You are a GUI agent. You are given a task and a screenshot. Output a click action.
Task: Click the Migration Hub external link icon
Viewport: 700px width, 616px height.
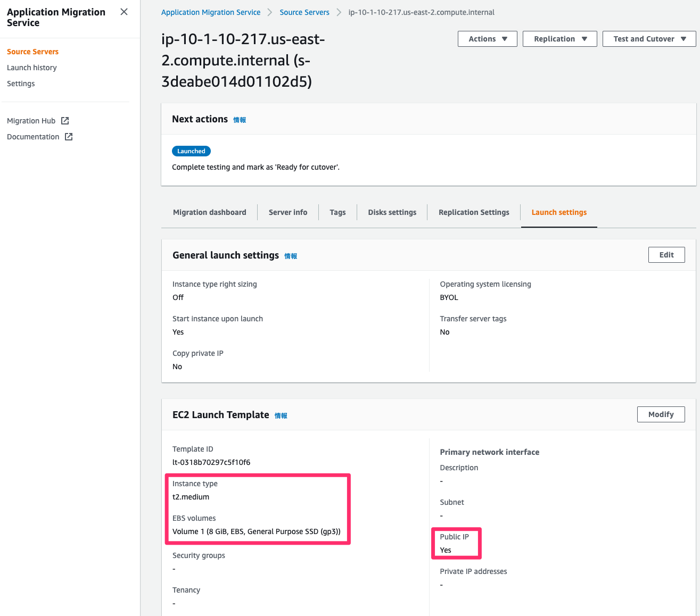click(65, 121)
